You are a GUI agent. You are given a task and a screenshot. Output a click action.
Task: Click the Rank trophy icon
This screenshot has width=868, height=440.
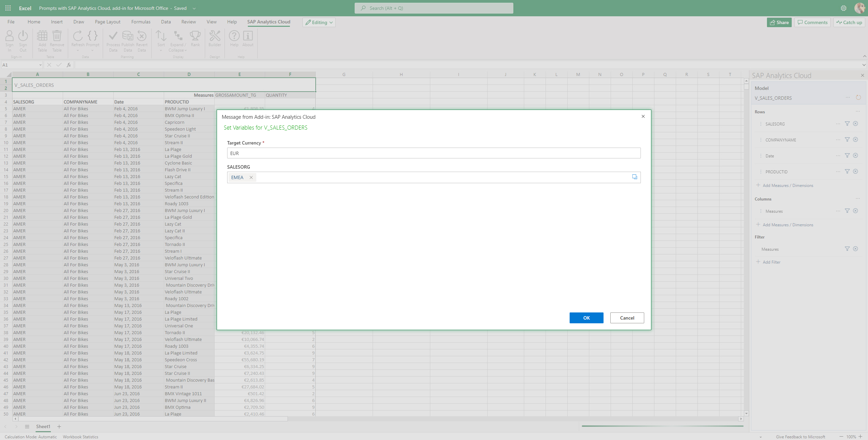(x=195, y=36)
